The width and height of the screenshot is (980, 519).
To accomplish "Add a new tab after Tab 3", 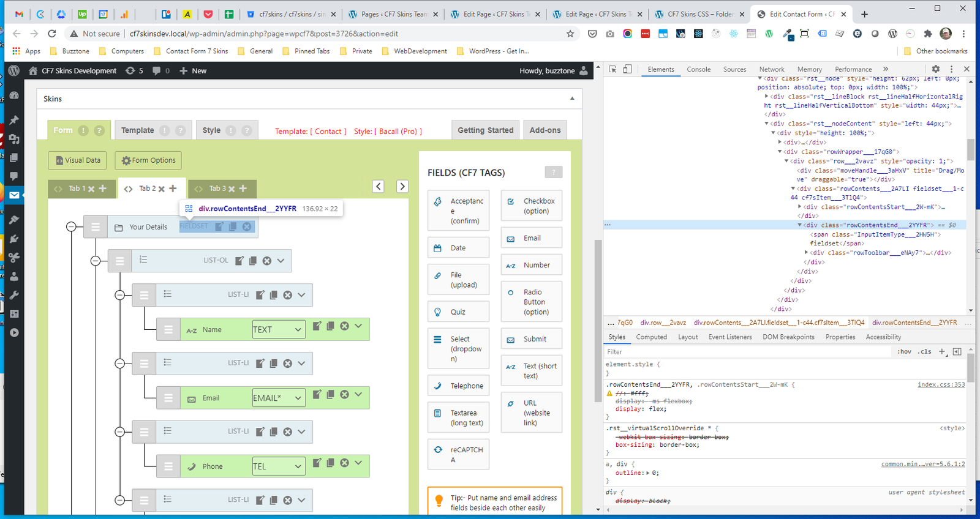I will [243, 189].
